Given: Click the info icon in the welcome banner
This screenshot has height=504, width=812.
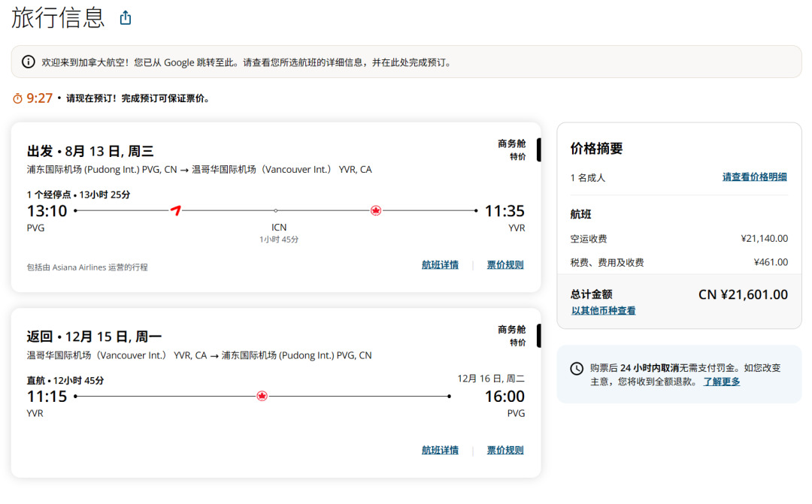Looking at the screenshot, I should (28, 62).
